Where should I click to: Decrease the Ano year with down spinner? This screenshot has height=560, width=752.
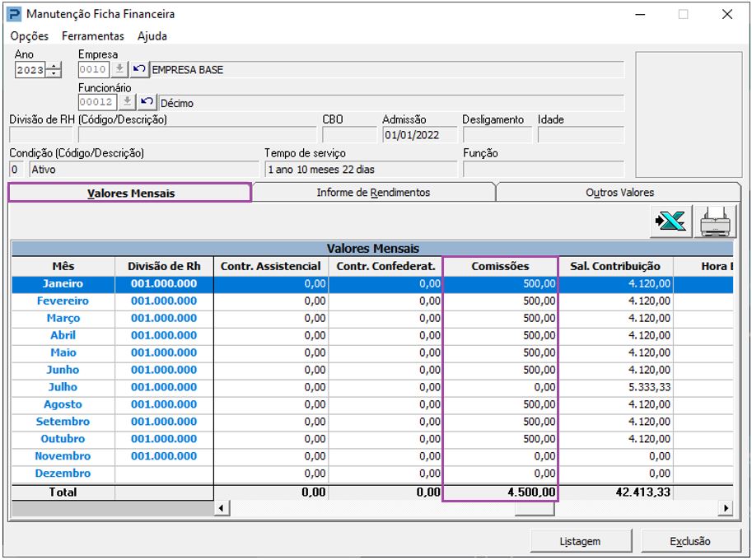click(54, 74)
